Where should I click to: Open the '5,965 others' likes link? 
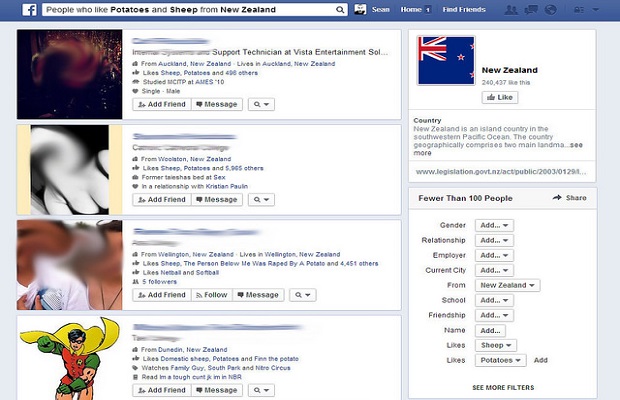coord(244,168)
